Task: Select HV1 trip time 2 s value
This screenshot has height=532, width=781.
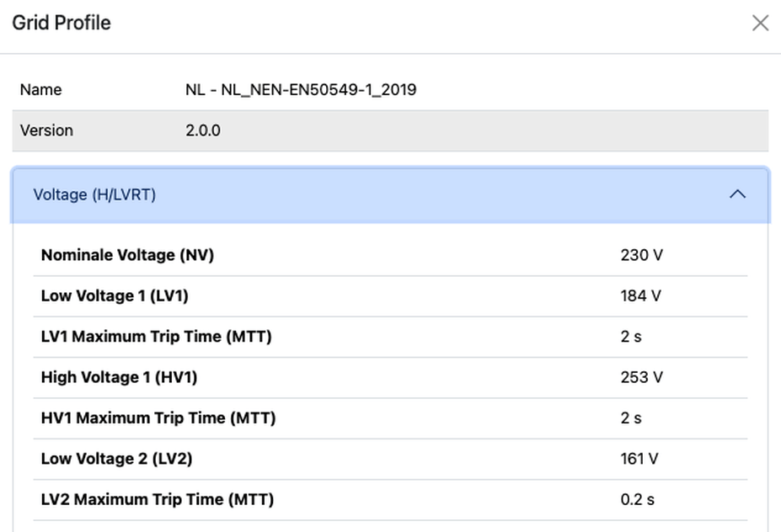Action: (631, 418)
